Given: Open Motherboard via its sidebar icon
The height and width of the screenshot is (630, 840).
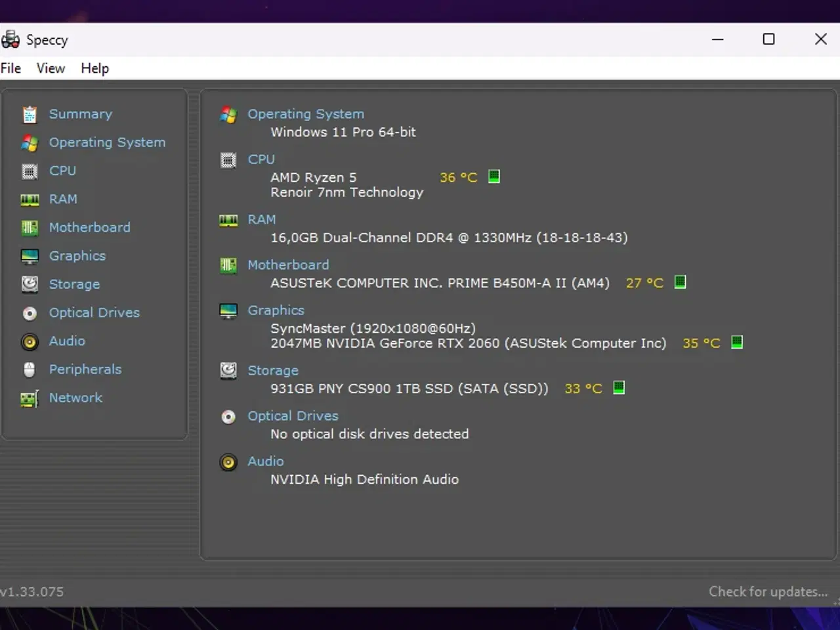Looking at the screenshot, I should [30, 228].
